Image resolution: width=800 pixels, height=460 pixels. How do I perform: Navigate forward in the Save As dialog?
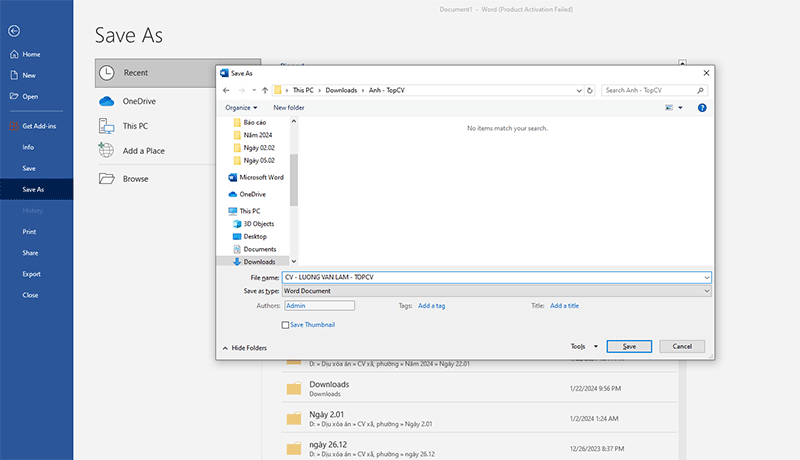point(241,90)
